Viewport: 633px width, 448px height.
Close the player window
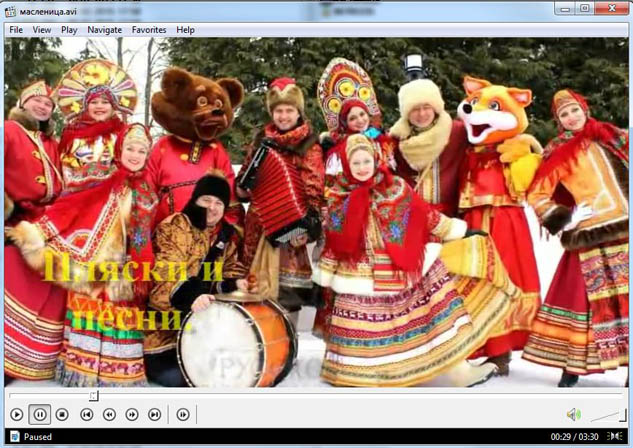tap(612, 8)
